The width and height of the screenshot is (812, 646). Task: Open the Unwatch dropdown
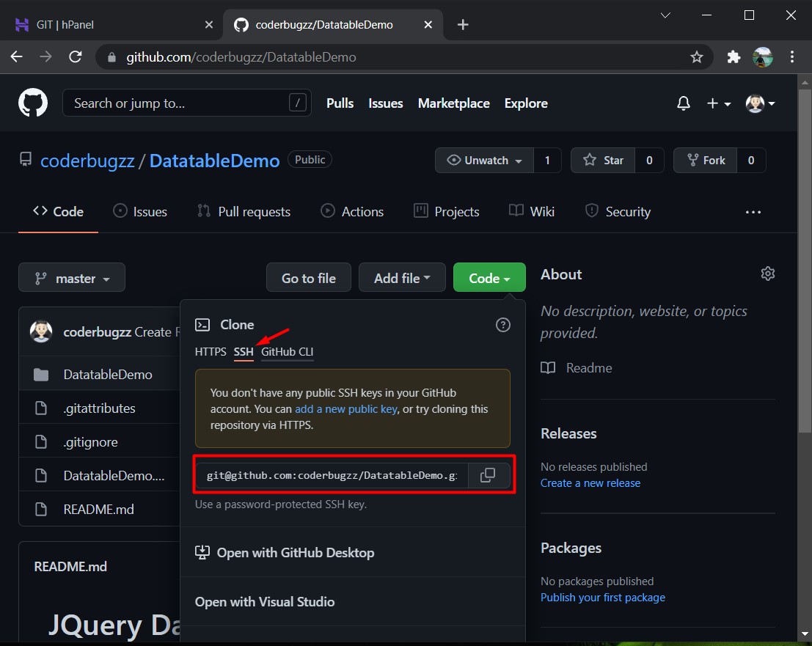pyautogui.click(x=483, y=160)
